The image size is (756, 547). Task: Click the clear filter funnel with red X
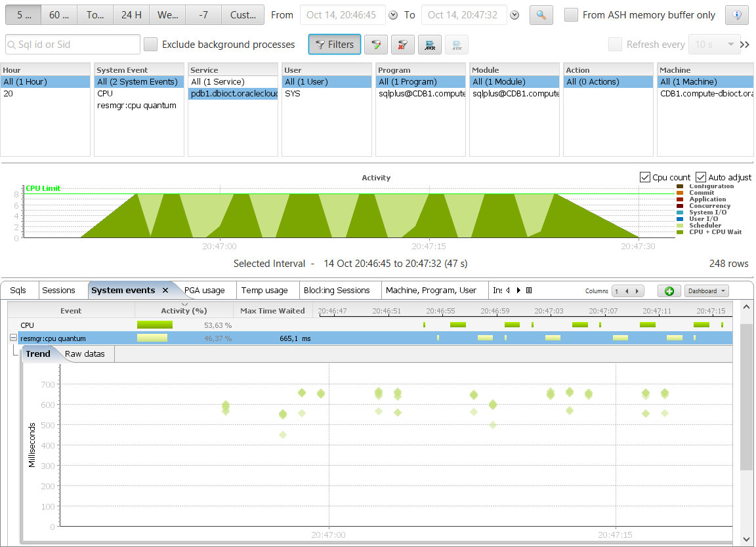pos(402,45)
